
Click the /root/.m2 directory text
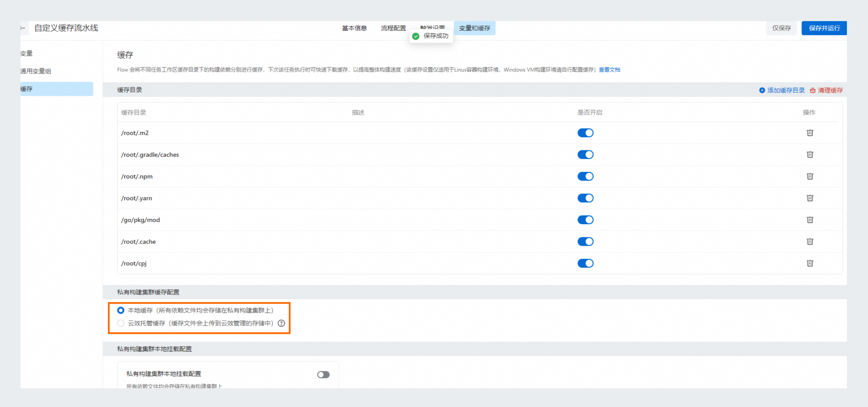click(135, 133)
